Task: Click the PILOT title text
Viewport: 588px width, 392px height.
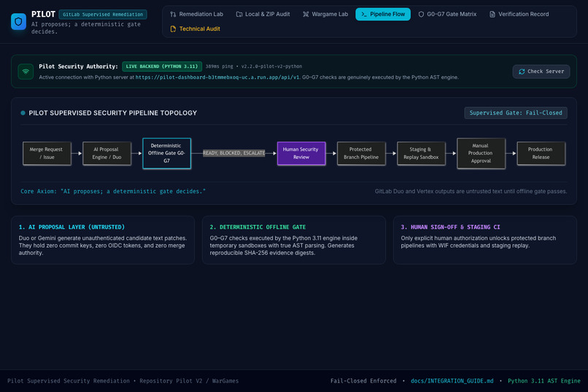Action: click(43, 15)
